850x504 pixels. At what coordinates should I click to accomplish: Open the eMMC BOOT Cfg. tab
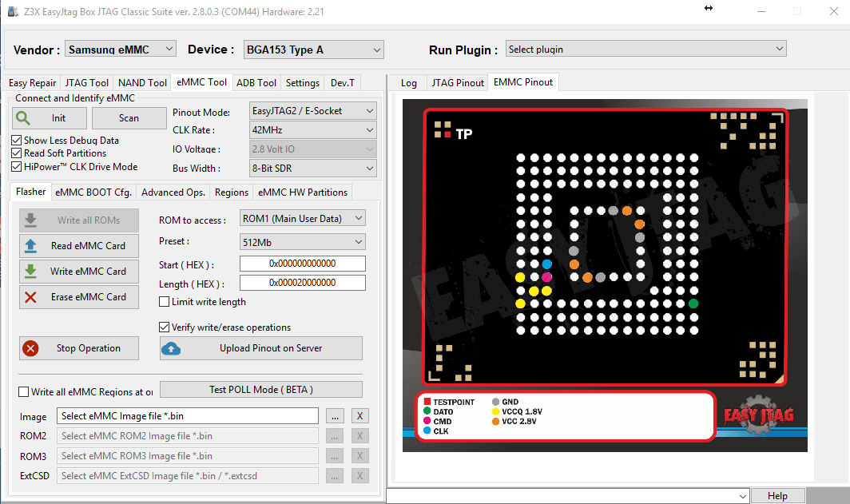click(x=93, y=192)
